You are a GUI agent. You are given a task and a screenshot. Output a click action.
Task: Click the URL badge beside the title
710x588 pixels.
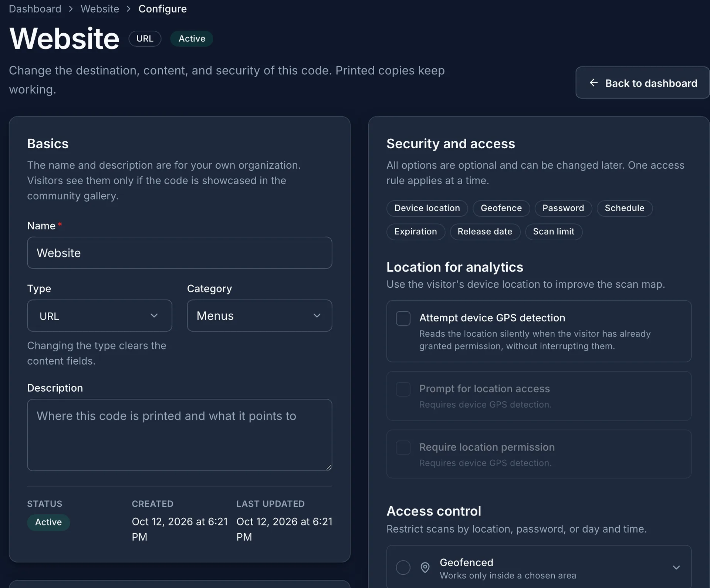(x=145, y=39)
